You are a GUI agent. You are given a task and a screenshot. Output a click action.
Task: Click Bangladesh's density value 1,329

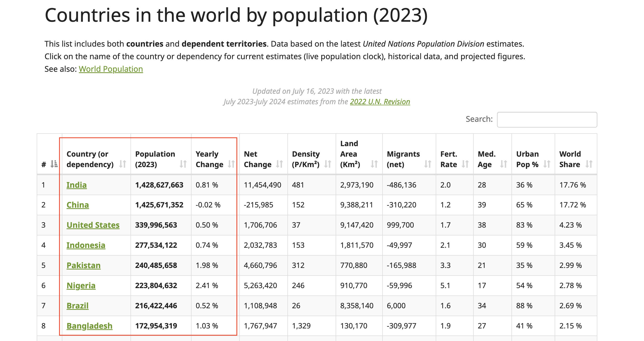(x=301, y=326)
